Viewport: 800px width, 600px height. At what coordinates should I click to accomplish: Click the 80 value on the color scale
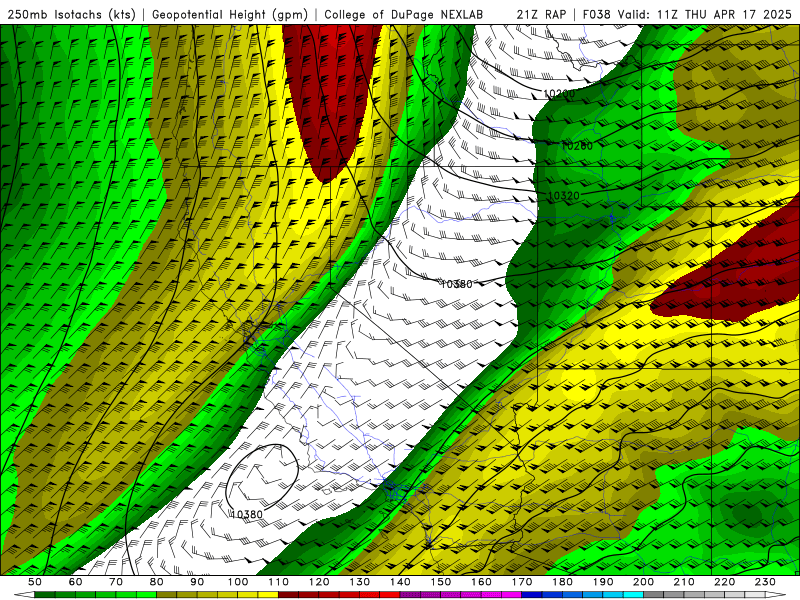point(157,582)
